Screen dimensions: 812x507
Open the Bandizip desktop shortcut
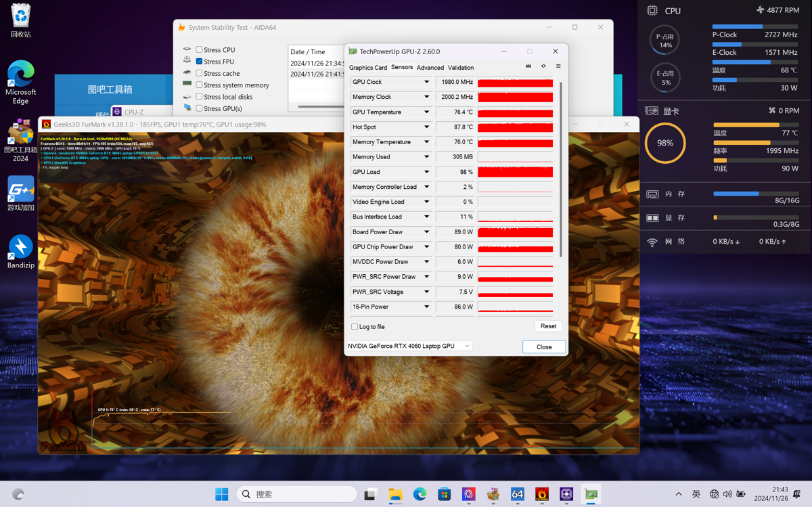(x=21, y=252)
